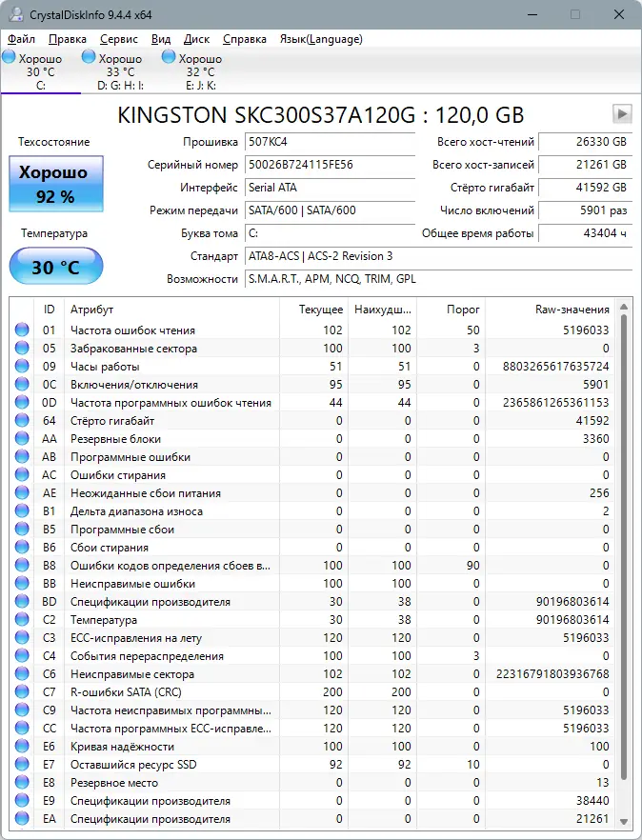Click the ID column header
The image size is (642, 840).
(x=49, y=310)
